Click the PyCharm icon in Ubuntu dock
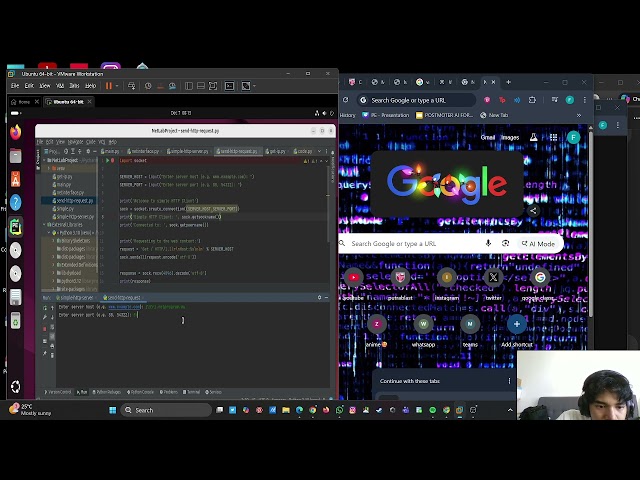The width and height of the screenshot is (640, 480). (16, 227)
